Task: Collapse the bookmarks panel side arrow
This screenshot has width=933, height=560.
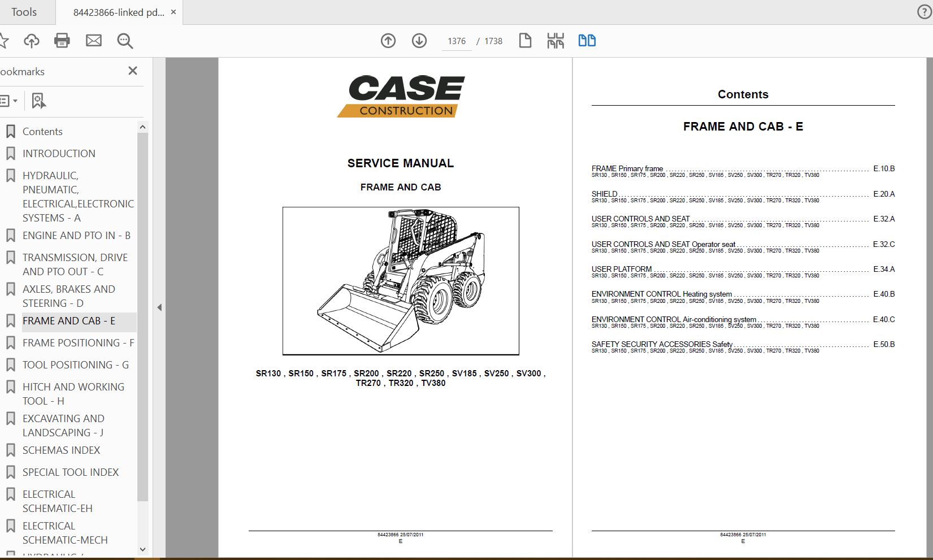Action: click(160, 308)
